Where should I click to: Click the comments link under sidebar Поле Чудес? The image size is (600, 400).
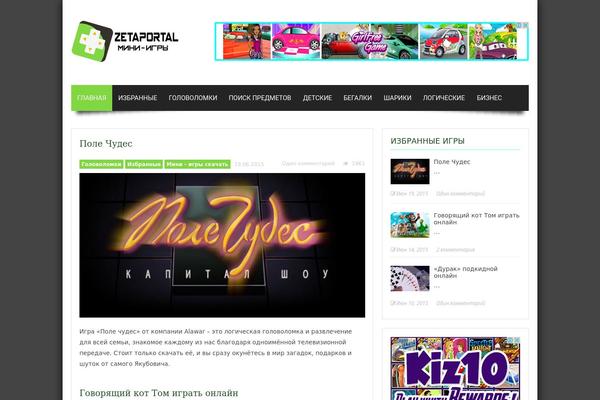tap(460, 194)
